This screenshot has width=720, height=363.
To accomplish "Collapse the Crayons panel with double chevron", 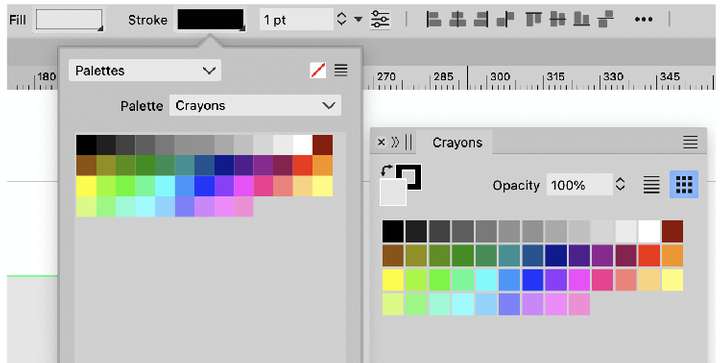I will click(x=395, y=142).
